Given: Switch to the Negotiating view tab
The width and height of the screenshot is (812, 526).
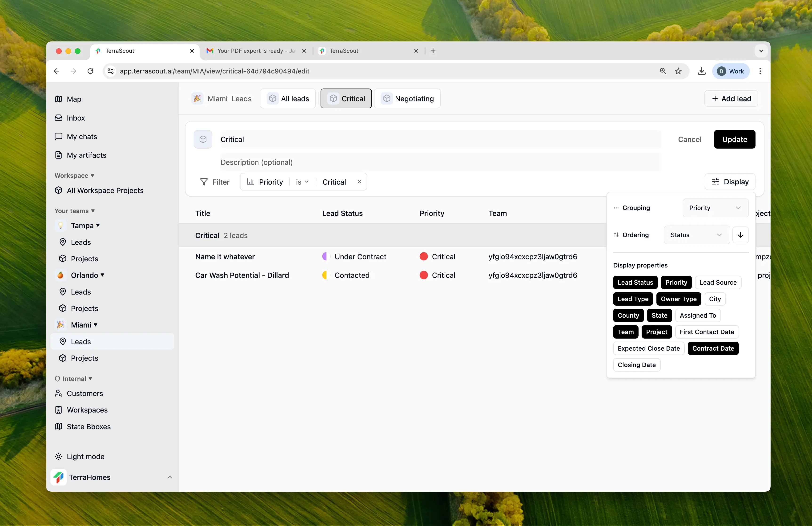Looking at the screenshot, I should (407, 99).
